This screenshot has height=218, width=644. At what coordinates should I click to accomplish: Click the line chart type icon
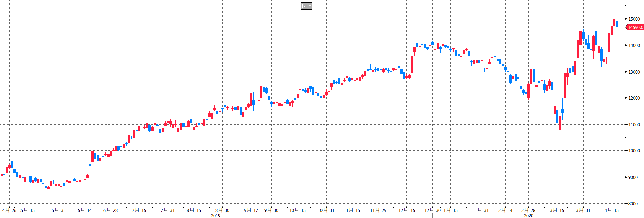point(304,6)
